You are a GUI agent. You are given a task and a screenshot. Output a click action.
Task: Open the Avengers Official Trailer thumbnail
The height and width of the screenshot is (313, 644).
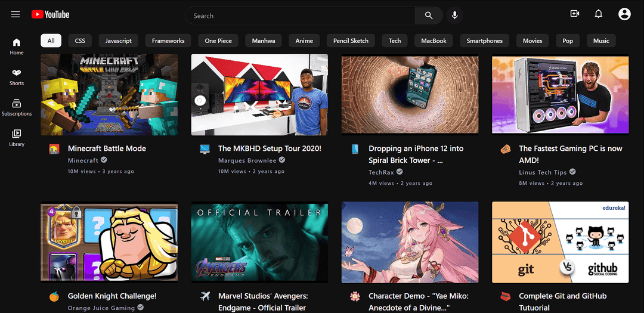click(259, 242)
